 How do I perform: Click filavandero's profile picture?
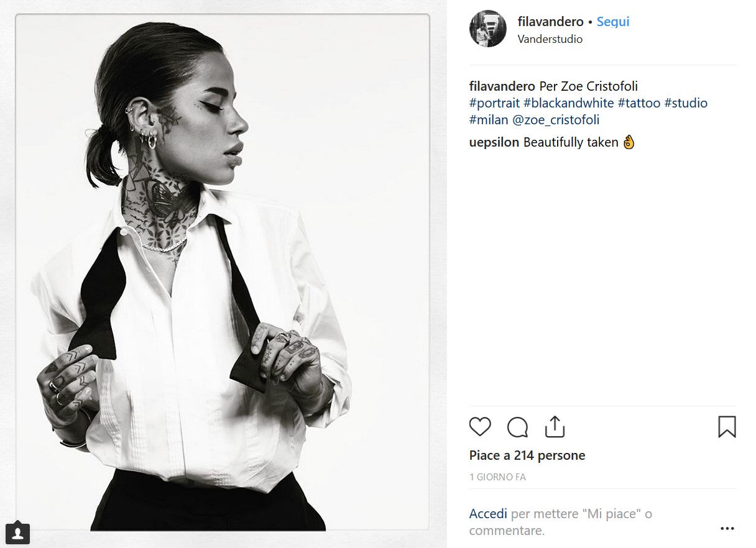(488, 29)
